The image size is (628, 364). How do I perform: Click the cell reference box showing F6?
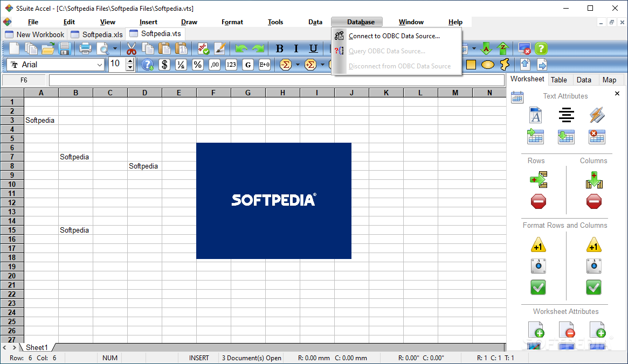24,80
